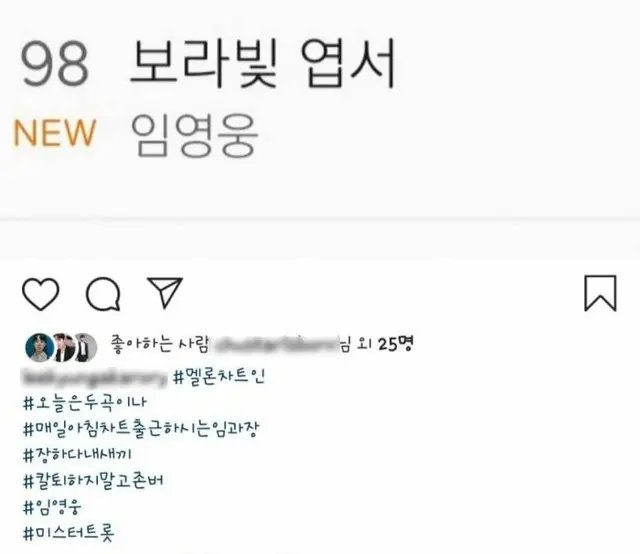
Task: Open the hashtag #미스터트롯
Action: coord(69,533)
